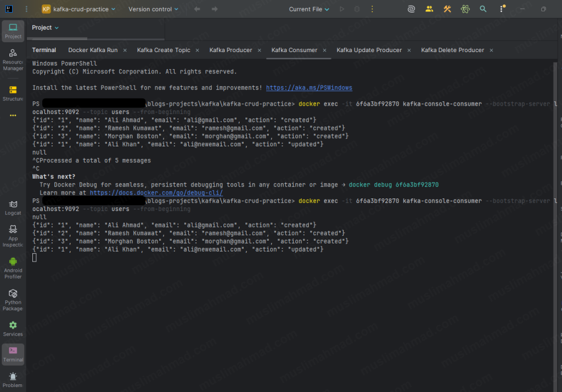The image size is (562, 392).
Task: Open the main menu dots icon
Action: point(26,9)
